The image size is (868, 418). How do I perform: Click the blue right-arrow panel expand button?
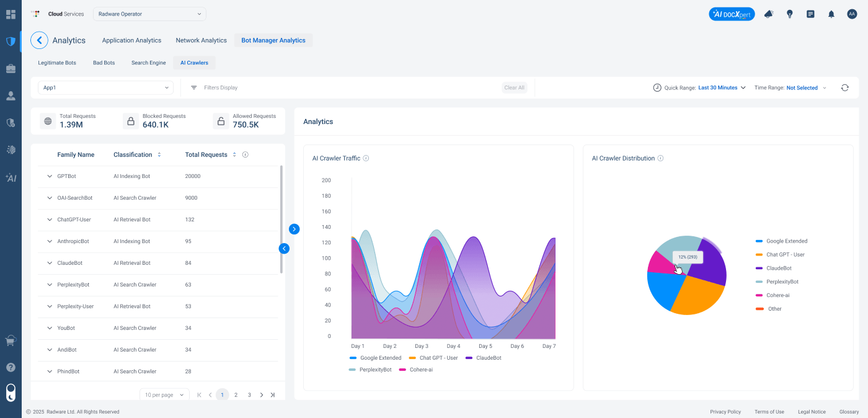pos(294,229)
